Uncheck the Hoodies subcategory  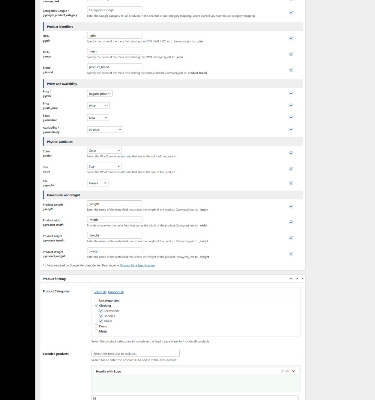coord(101,316)
